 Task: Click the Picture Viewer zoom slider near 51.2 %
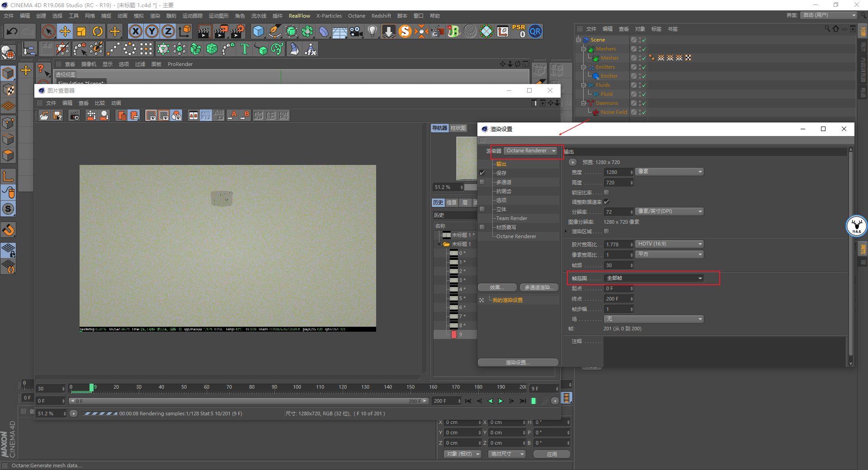471,187
